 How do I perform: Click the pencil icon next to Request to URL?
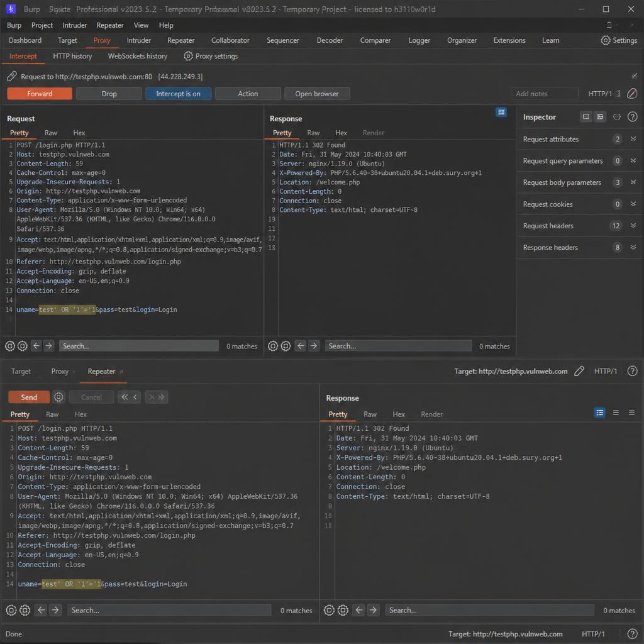[12, 76]
